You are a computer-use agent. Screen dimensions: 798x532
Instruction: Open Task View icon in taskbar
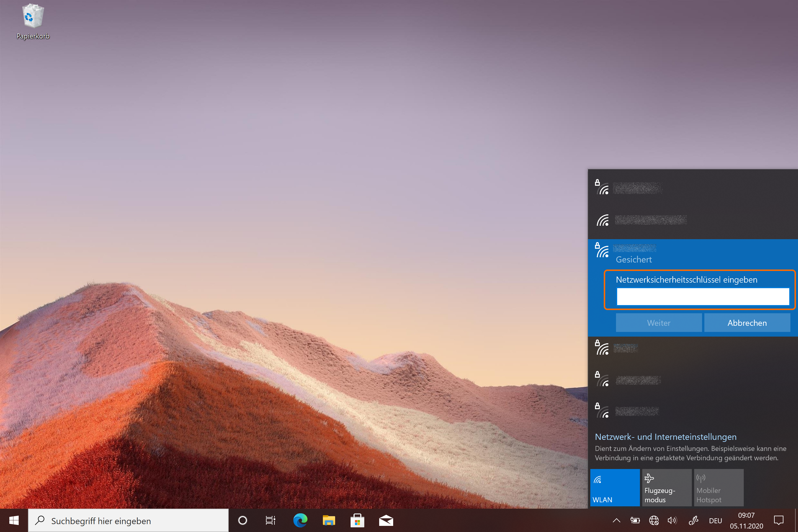pos(270,520)
